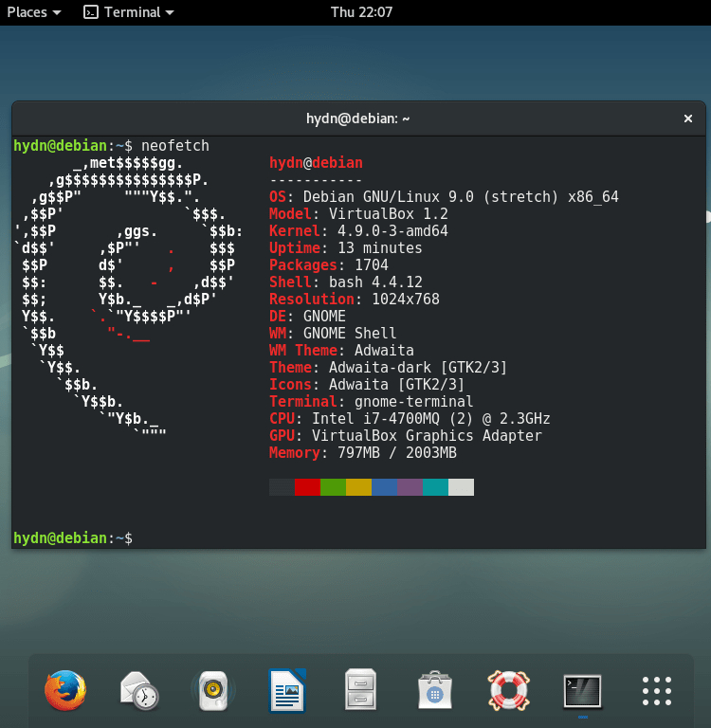711x728 pixels.
Task: Click the cyan color block in neofetch palette
Action: point(435,487)
